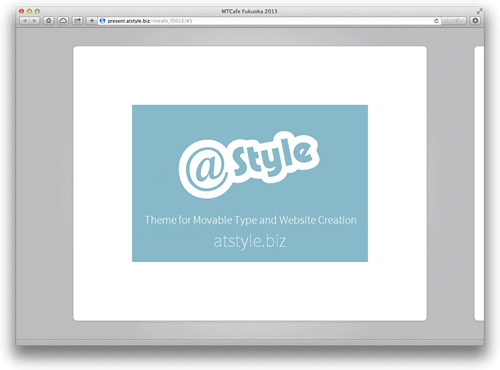Go back with the Safari back arrow
The image size is (500, 370).
point(25,21)
